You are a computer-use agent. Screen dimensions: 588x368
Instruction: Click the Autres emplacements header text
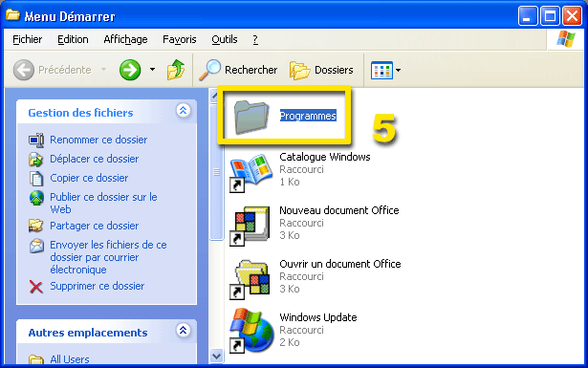coord(88,333)
